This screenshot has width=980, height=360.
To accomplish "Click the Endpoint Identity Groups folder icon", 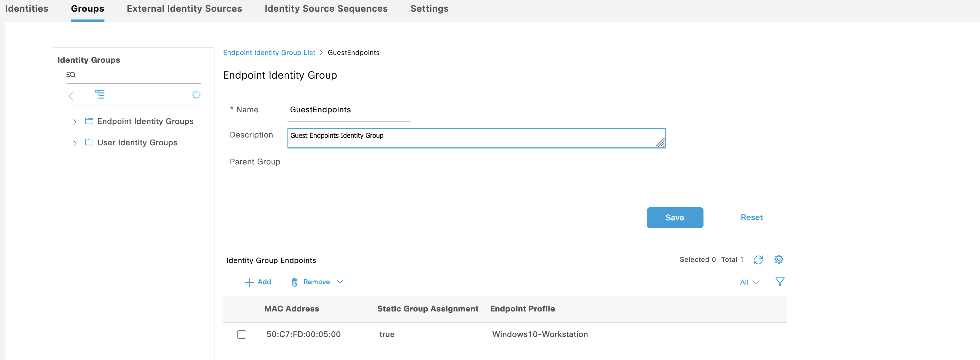I will tap(89, 121).
